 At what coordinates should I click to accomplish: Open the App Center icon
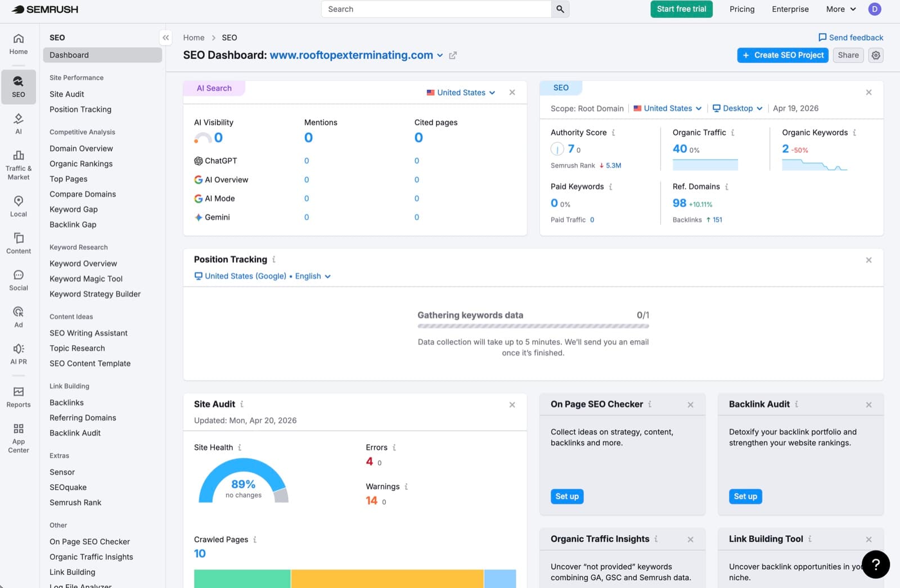coord(19,438)
